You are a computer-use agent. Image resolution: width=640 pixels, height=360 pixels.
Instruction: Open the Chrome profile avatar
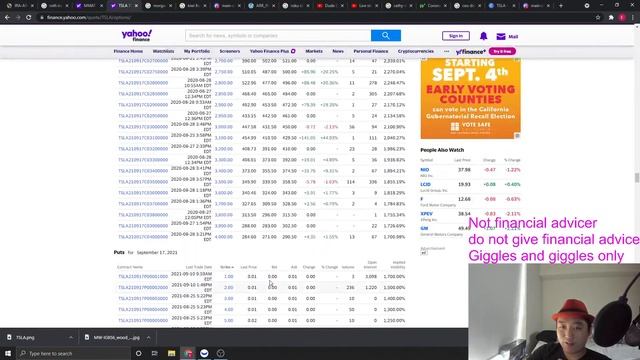point(622,18)
